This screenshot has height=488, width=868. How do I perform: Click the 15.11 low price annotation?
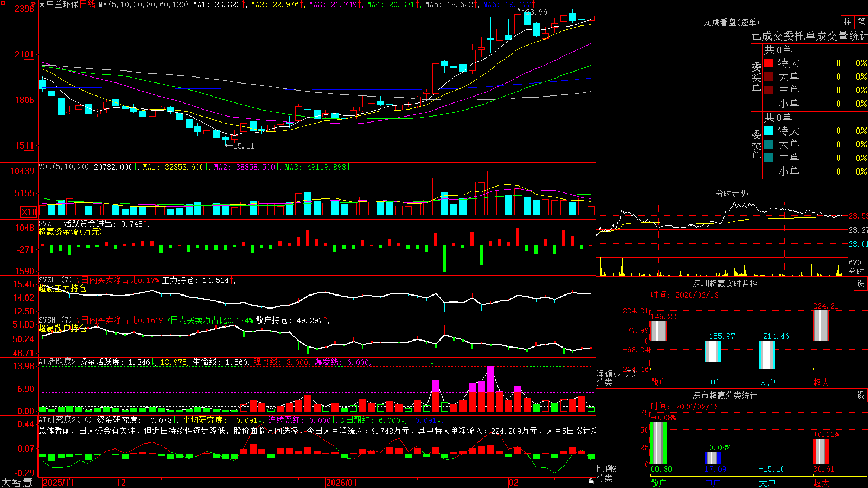coord(243,146)
